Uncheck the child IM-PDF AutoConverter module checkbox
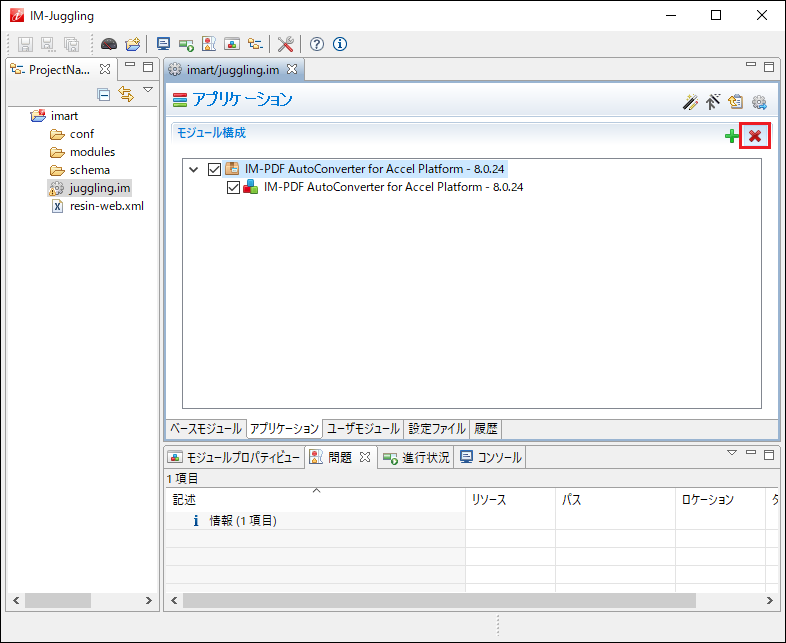This screenshot has width=786, height=643. 234,187
